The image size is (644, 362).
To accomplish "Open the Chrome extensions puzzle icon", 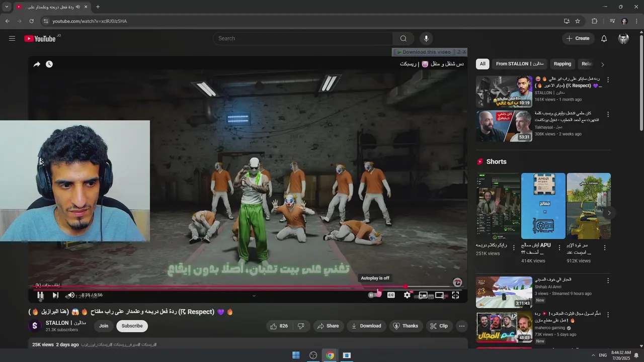I will pyautogui.click(x=594, y=21).
